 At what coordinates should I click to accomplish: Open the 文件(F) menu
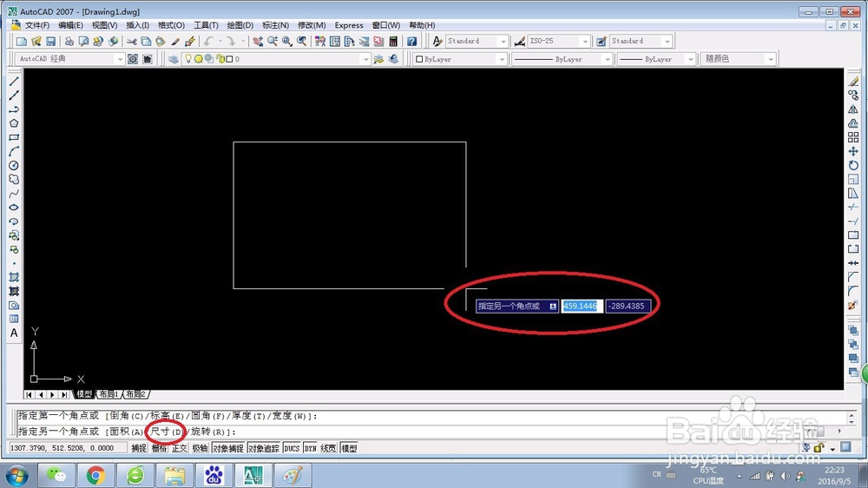coord(37,25)
